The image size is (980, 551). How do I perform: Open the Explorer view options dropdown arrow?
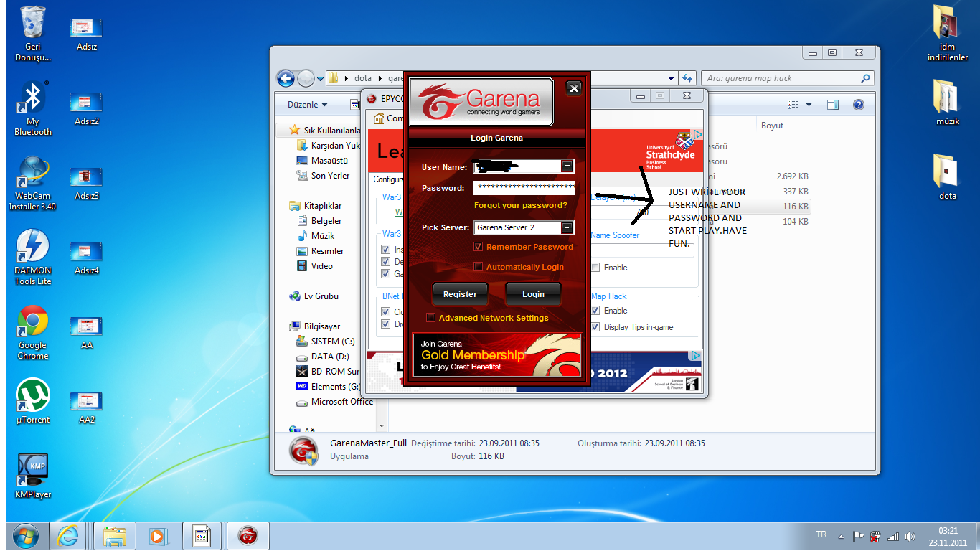click(x=809, y=105)
